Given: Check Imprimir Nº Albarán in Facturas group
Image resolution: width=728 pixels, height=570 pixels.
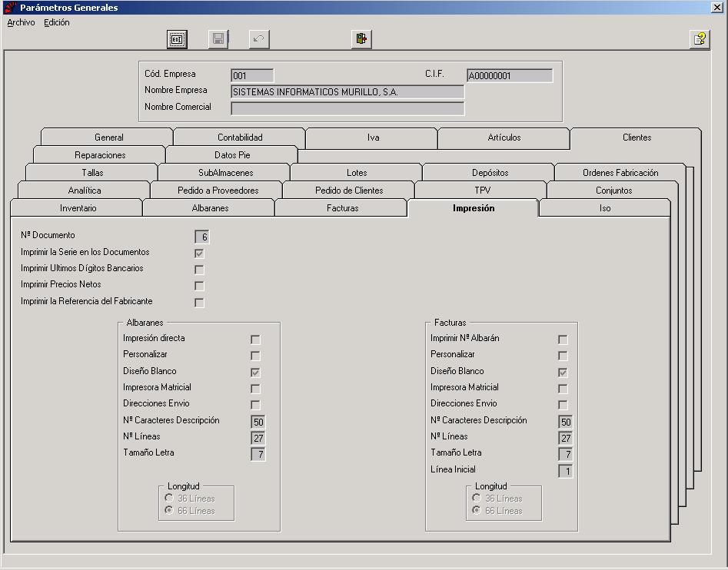Looking at the screenshot, I should coord(563,340).
